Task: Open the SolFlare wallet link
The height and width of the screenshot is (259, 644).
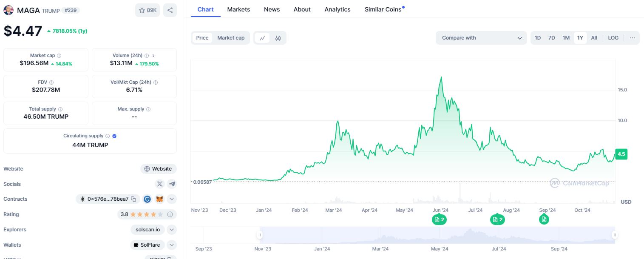Action: click(148, 245)
